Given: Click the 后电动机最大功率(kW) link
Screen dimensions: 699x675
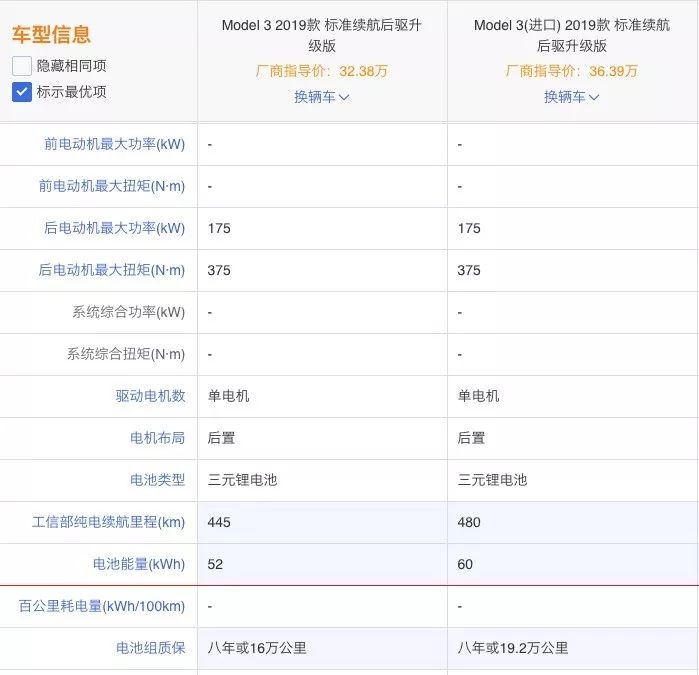Looking at the screenshot, I should [x=115, y=228].
